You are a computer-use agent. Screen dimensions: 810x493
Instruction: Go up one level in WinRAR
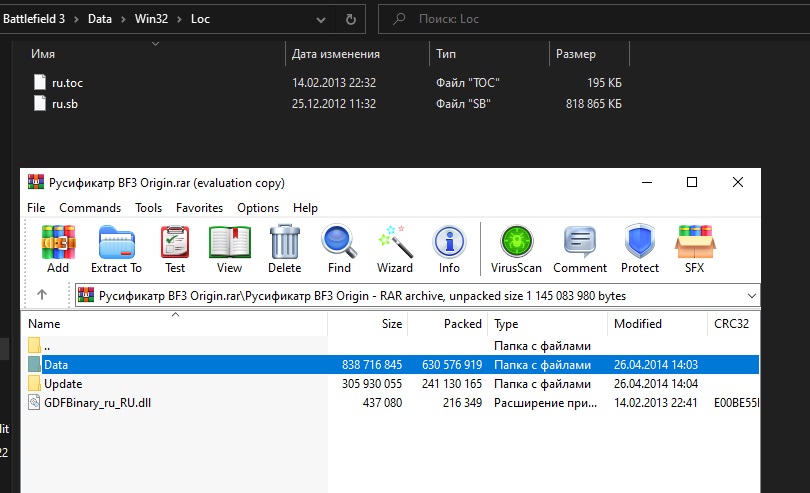pos(42,295)
